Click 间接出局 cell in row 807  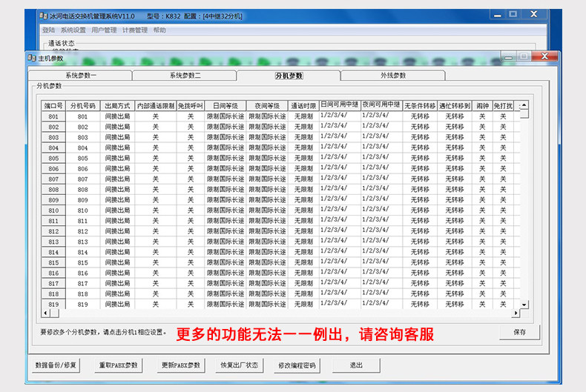117,179
